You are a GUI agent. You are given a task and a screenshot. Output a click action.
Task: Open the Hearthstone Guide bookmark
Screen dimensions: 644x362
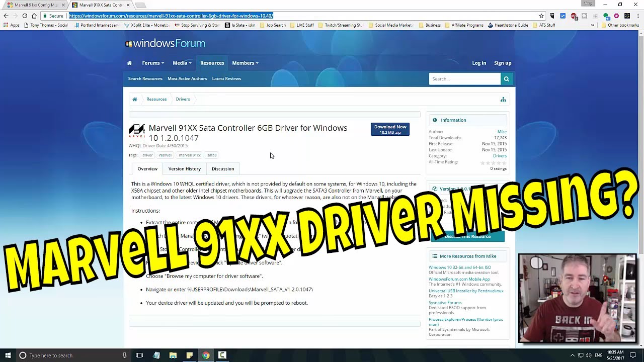click(x=507, y=25)
